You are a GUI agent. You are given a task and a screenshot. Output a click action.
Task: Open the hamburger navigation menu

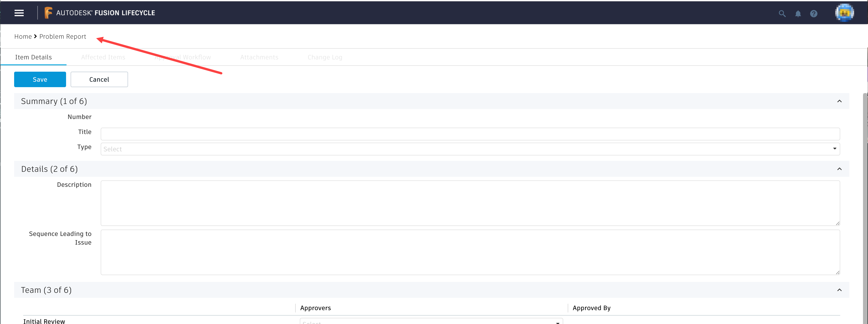tap(19, 13)
